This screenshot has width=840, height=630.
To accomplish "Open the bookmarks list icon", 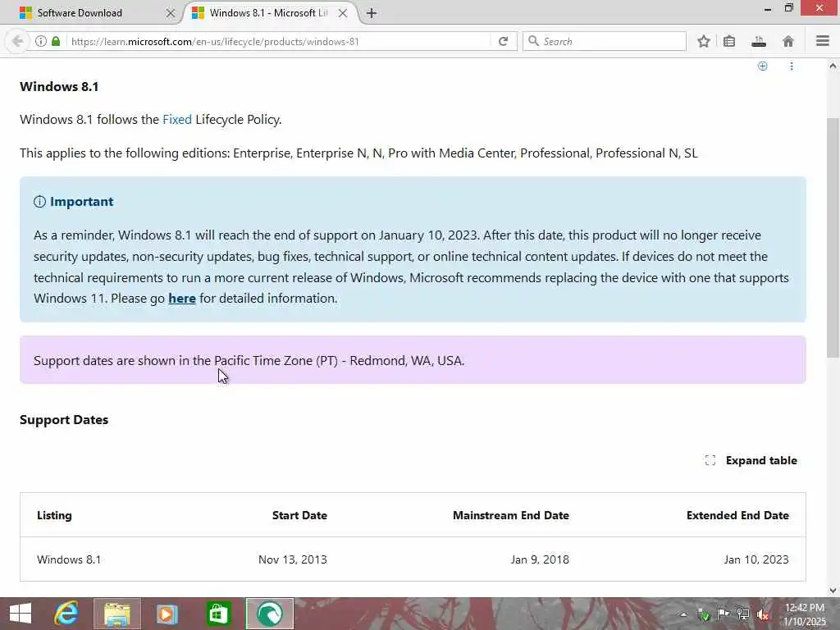I will [x=729, y=41].
